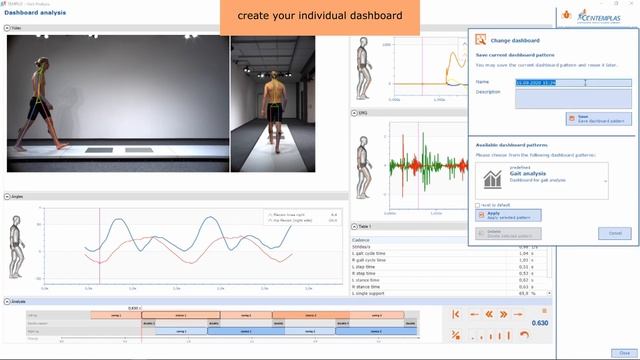Click the outlined left-leg stance segment
Image resolution: width=640 pixels, height=360 pixels.
[181, 315]
